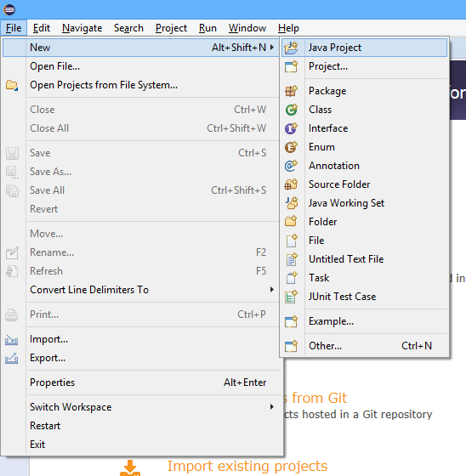This screenshot has width=466, height=476.
Task: Click the Eclipse logo in title bar
Action: click(9, 9)
